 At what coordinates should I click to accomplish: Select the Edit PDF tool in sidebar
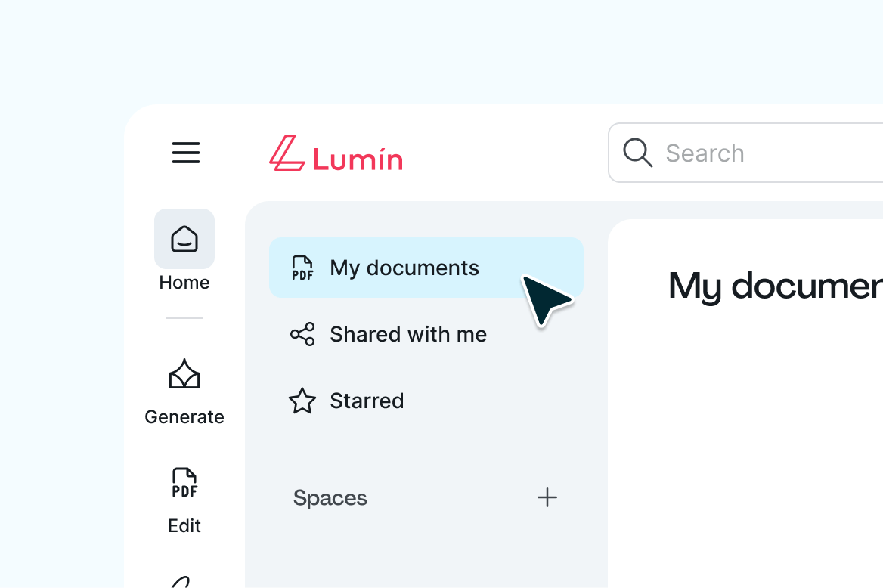tap(184, 482)
